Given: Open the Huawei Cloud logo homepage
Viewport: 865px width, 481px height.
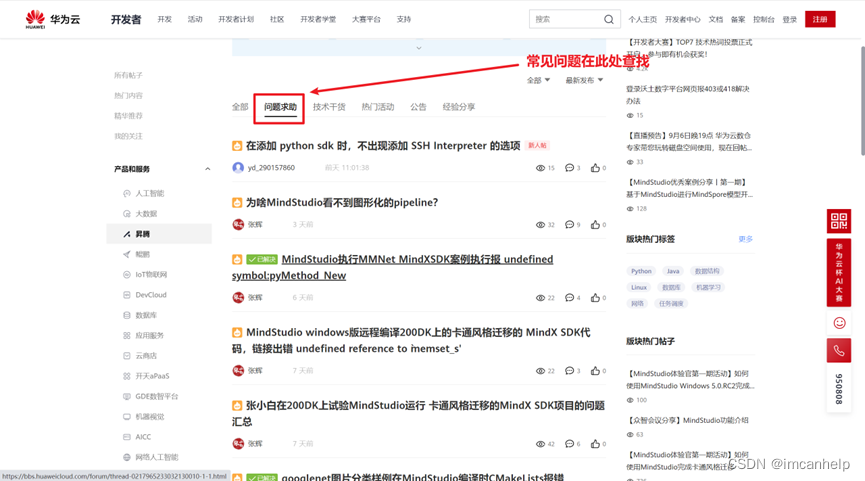Looking at the screenshot, I should pos(52,19).
